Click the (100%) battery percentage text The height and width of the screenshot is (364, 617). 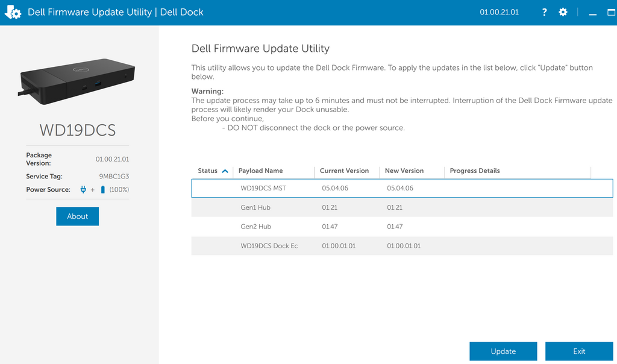pos(119,190)
